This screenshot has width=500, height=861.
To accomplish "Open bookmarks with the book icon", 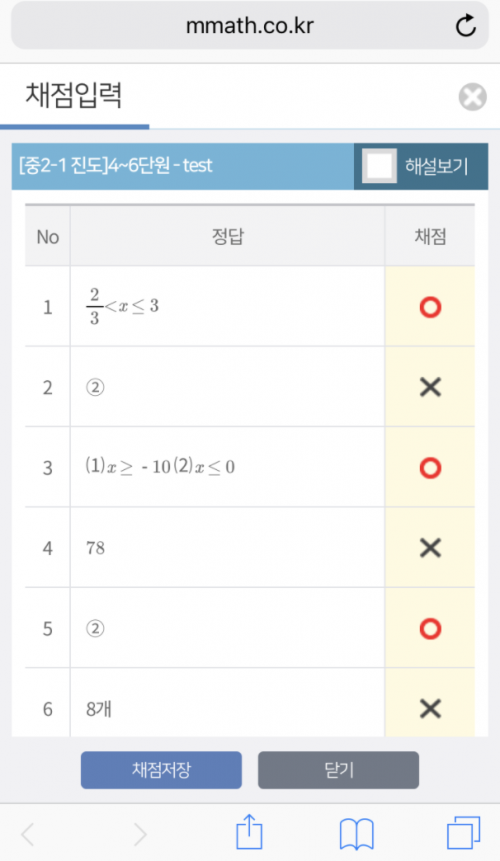I will (357, 834).
